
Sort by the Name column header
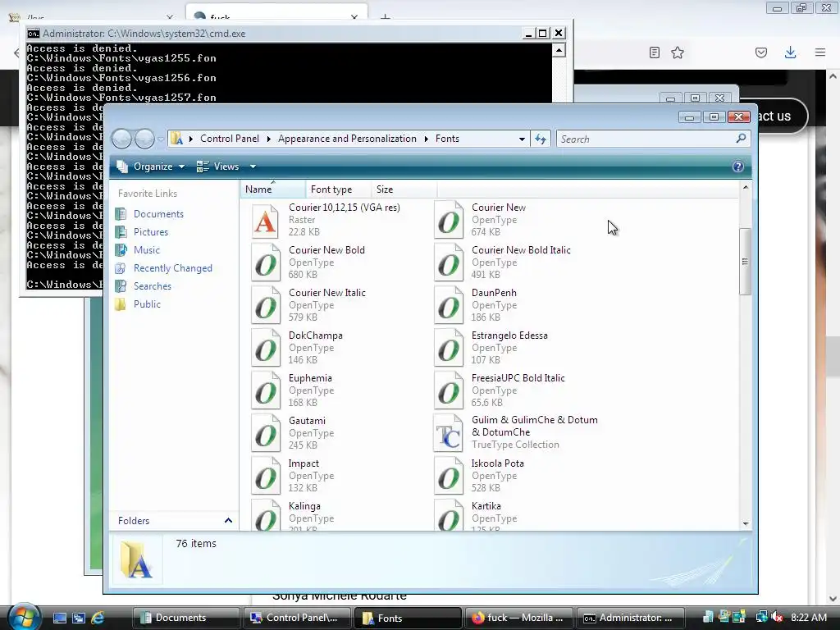pyautogui.click(x=272, y=189)
